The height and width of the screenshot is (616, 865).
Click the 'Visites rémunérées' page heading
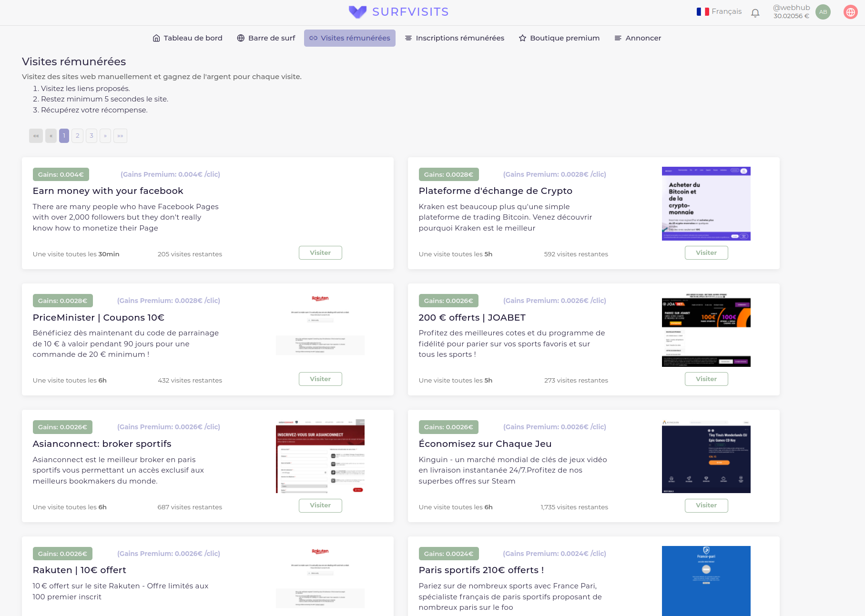(x=74, y=61)
